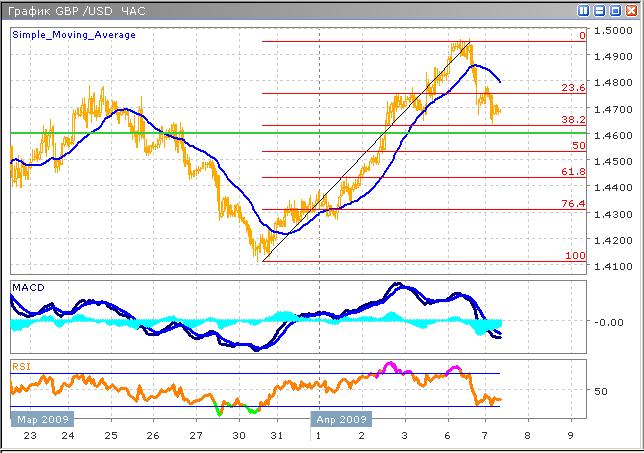Minimize the GBP/USD chart window
644x453 pixels.
tap(598, 10)
